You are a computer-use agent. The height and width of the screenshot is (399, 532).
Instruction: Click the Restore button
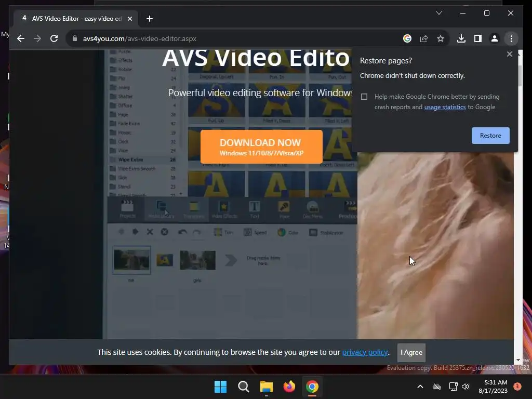(490, 136)
